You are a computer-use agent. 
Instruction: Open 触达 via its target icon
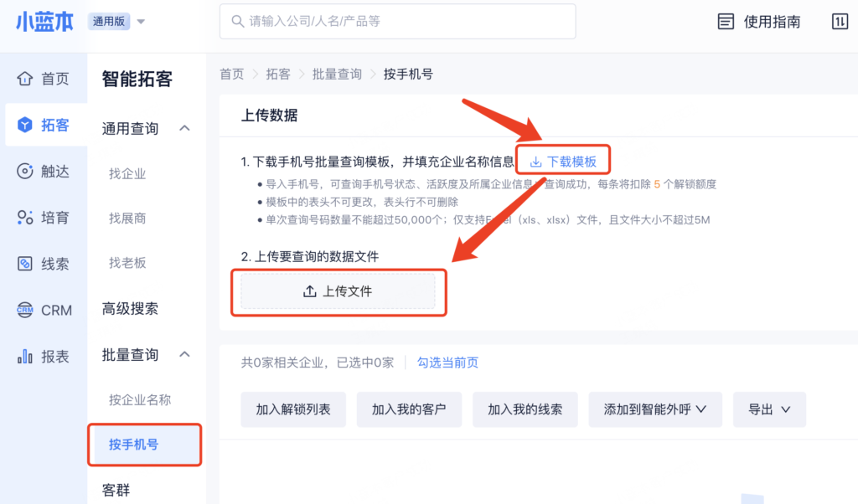pyautogui.click(x=25, y=172)
